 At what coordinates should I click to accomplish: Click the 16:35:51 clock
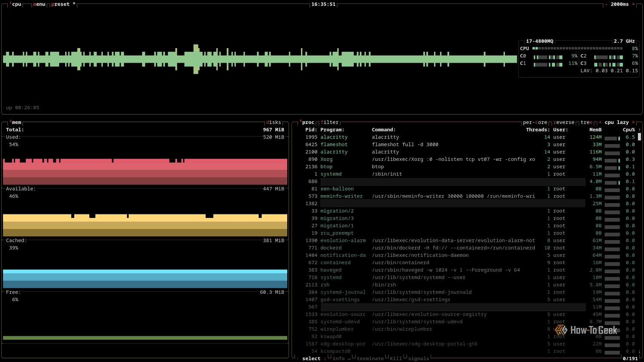click(x=323, y=4)
